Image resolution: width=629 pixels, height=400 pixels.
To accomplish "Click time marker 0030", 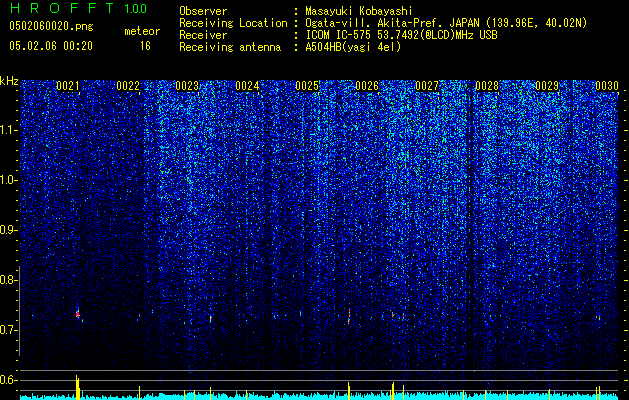I will [x=607, y=86].
